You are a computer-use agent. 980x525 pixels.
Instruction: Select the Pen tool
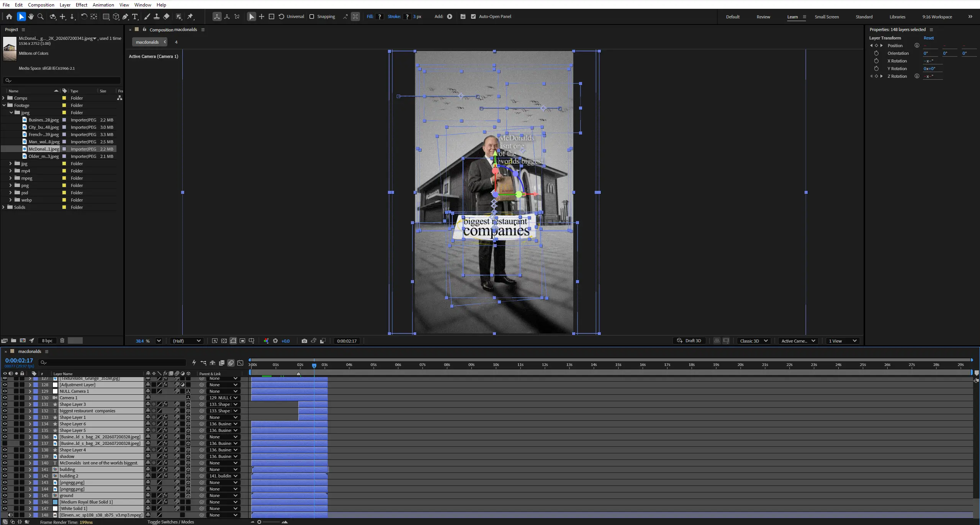point(125,16)
